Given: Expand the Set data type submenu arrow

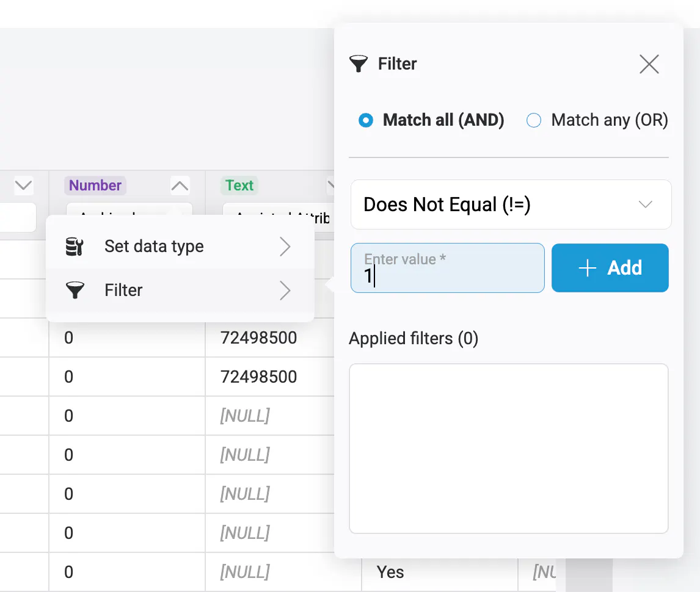Looking at the screenshot, I should point(285,247).
